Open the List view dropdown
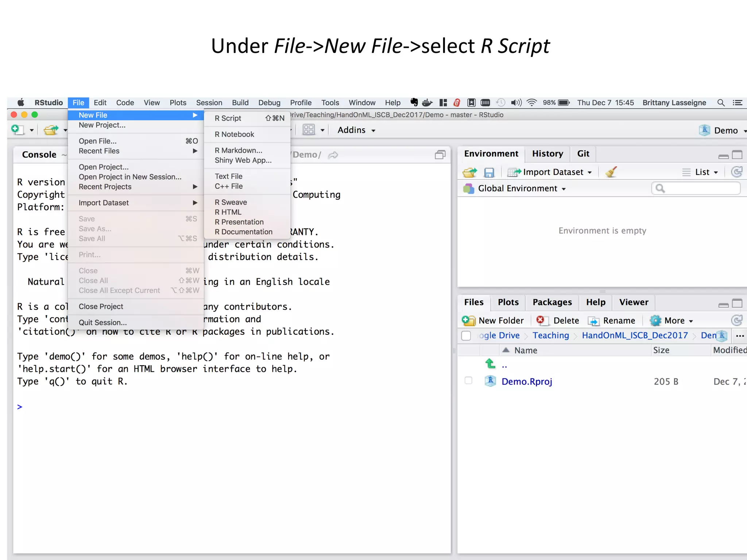The image size is (747, 560). 700,172
